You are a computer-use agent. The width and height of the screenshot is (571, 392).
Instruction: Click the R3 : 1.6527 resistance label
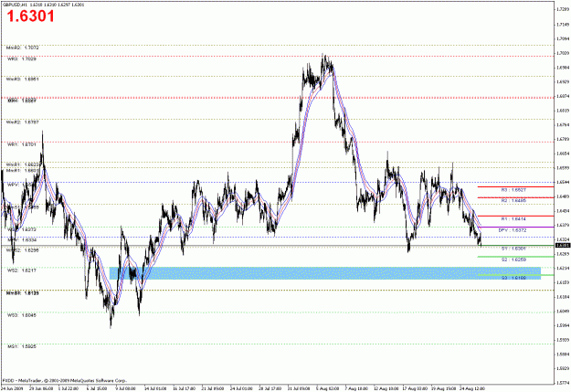pos(513,190)
